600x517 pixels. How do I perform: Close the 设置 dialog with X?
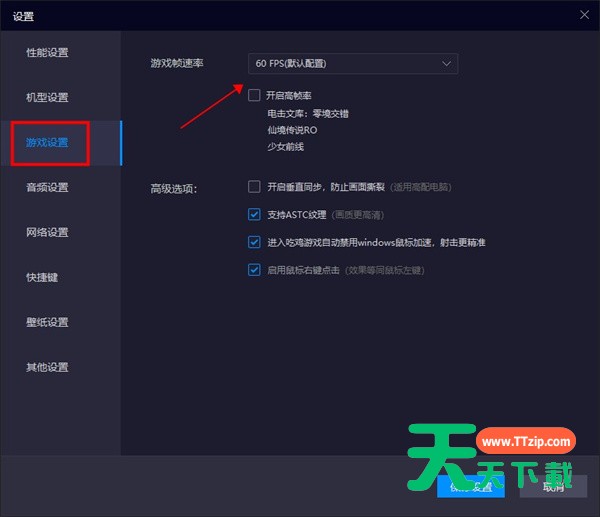(x=584, y=14)
